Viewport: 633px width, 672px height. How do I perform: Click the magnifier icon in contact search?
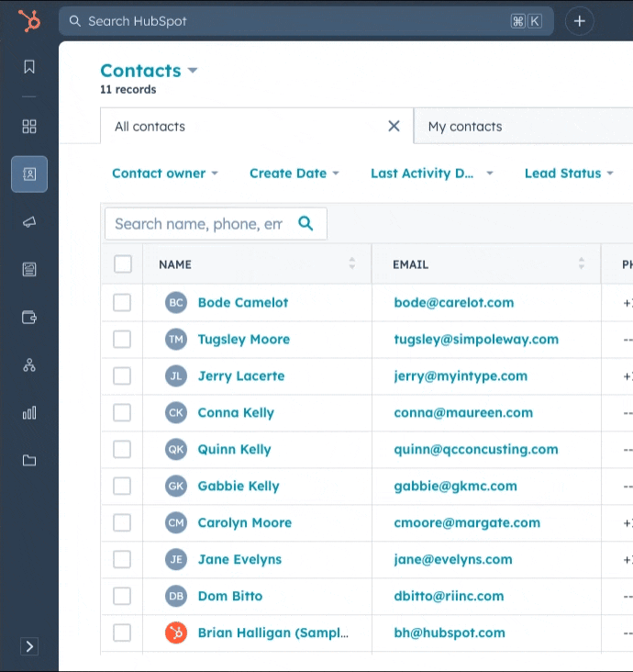pos(305,223)
